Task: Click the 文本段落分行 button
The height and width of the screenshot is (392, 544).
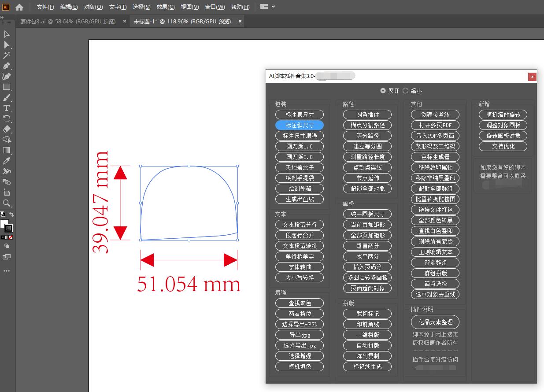Action: tap(300, 225)
